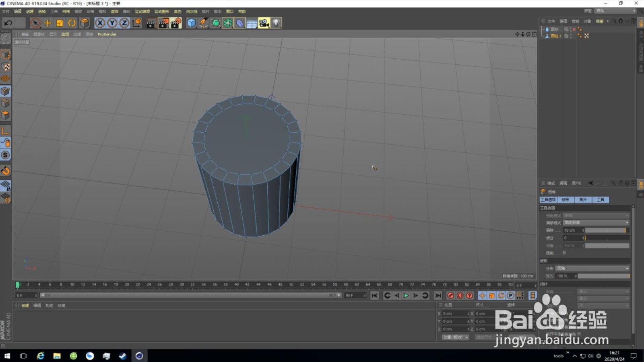The height and width of the screenshot is (362, 644).
Task: Click the Render View icon in the toolbar
Action: pos(150,23)
